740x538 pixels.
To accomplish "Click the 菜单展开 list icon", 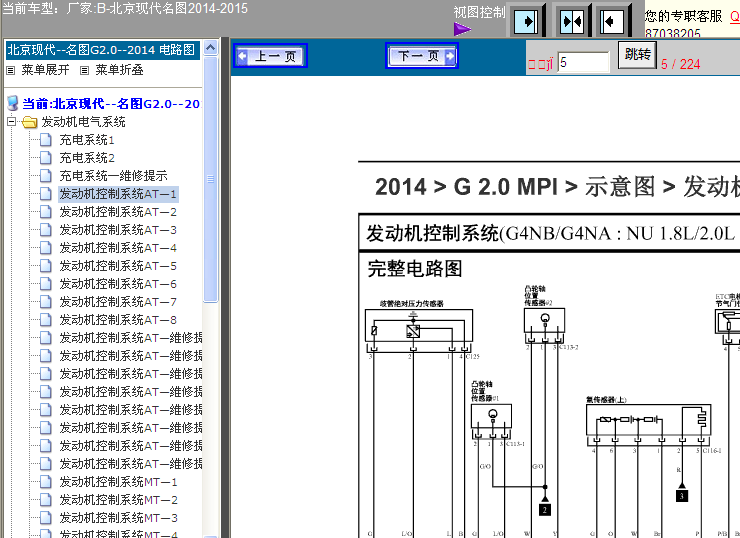I will coord(10,70).
